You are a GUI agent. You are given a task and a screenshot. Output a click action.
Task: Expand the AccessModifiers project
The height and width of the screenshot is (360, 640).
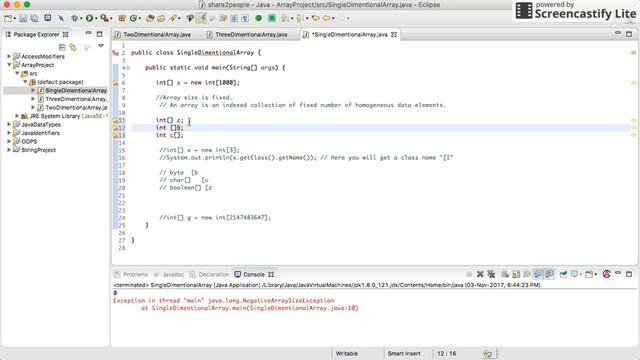[9, 56]
